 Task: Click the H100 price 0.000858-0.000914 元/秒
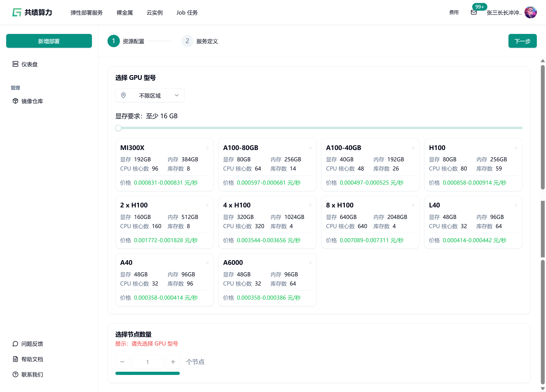(474, 183)
